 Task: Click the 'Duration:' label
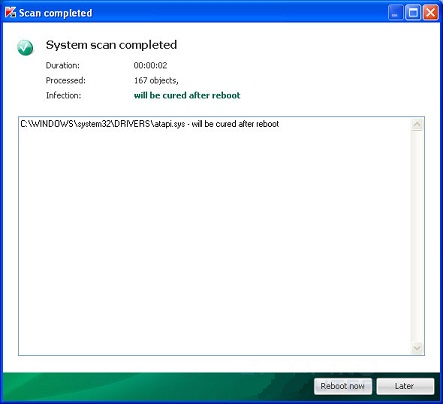63,65
